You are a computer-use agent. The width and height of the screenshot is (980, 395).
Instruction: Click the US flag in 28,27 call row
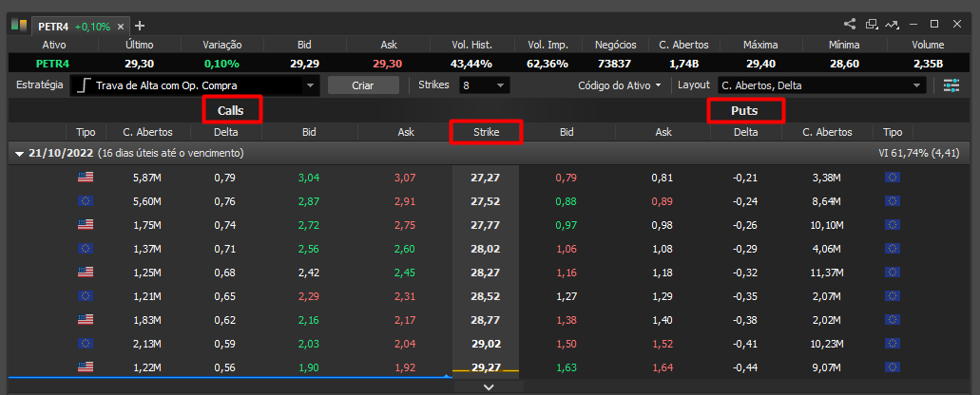(86, 273)
